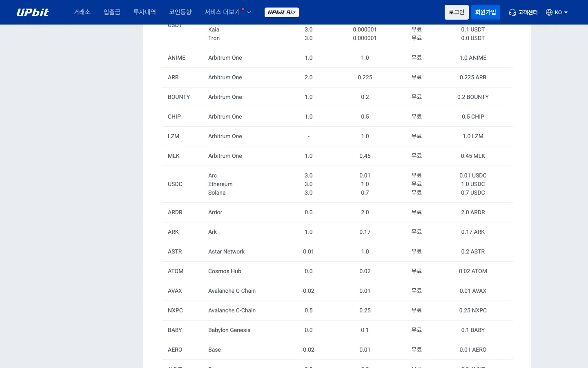Select the ANIME currency cell

tap(177, 58)
